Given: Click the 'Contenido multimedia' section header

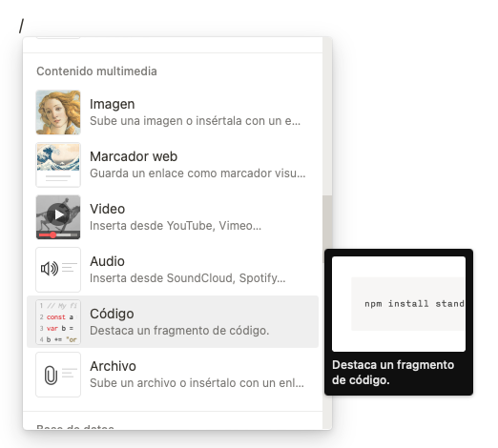Looking at the screenshot, I should click(x=96, y=71).
